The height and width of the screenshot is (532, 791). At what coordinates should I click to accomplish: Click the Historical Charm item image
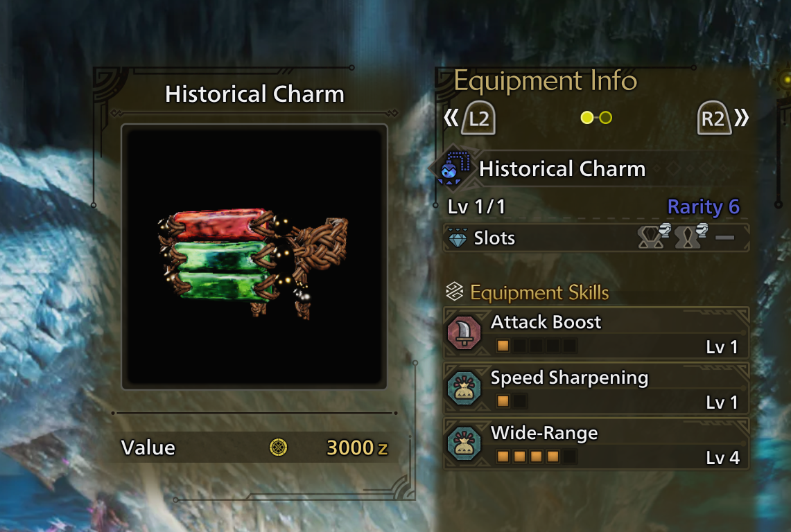tap(254, 257)
